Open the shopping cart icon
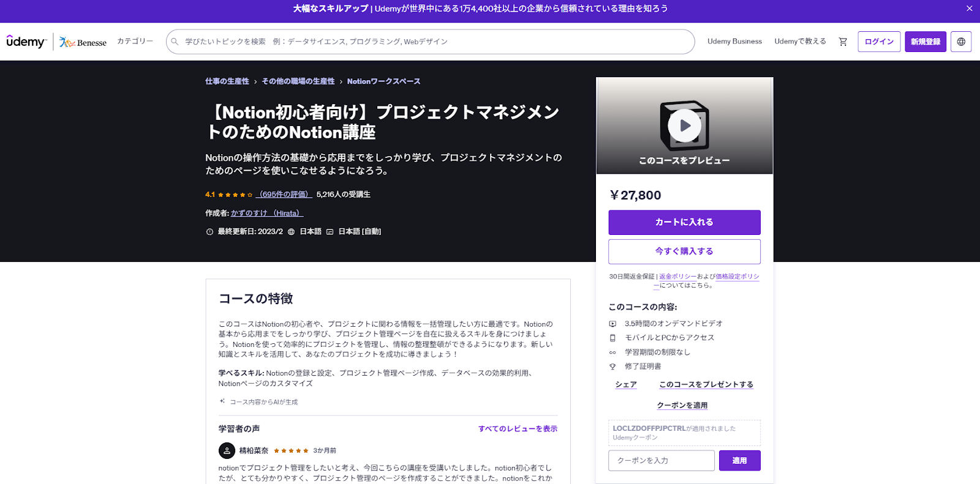Screen dimensions: 980x484 click(x=843, y=42)
